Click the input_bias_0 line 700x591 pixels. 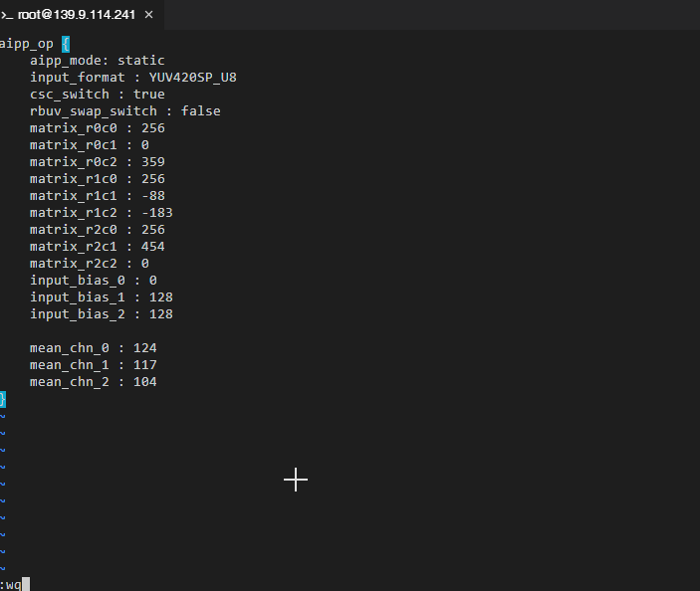(93, 281)
